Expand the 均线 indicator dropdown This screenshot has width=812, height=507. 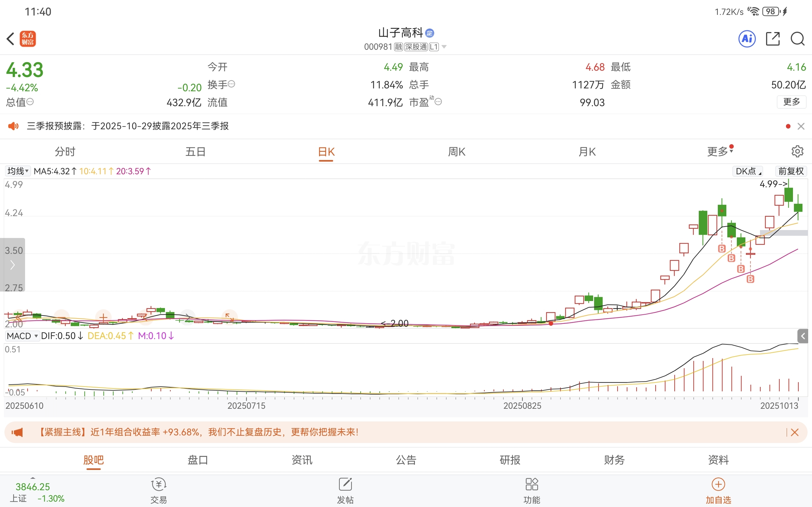pos(18,171)
